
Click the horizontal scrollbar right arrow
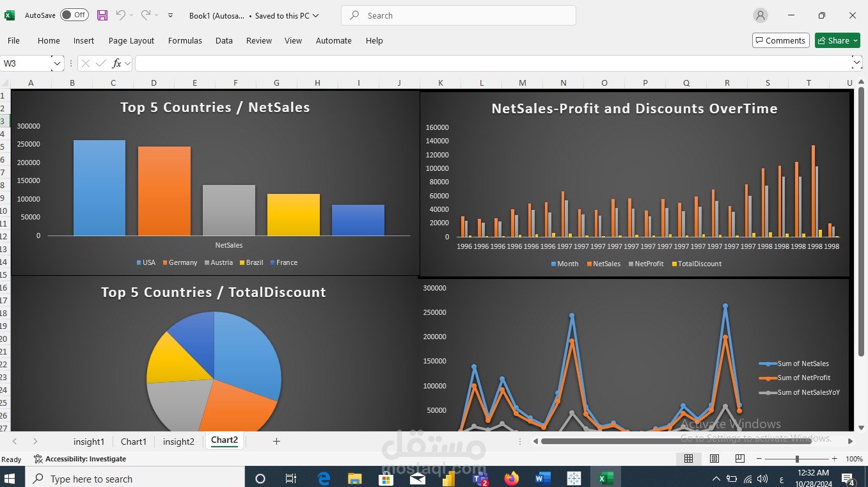850,441
